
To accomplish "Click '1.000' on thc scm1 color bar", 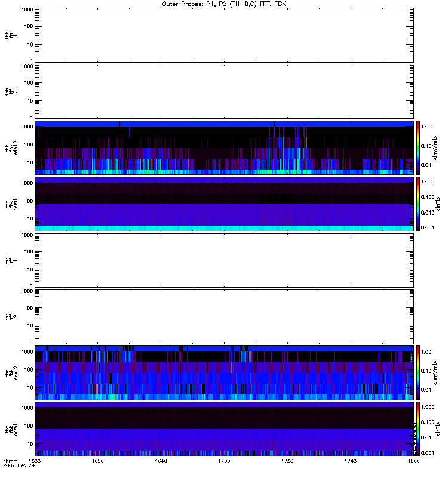I will [x=428, y=407].
